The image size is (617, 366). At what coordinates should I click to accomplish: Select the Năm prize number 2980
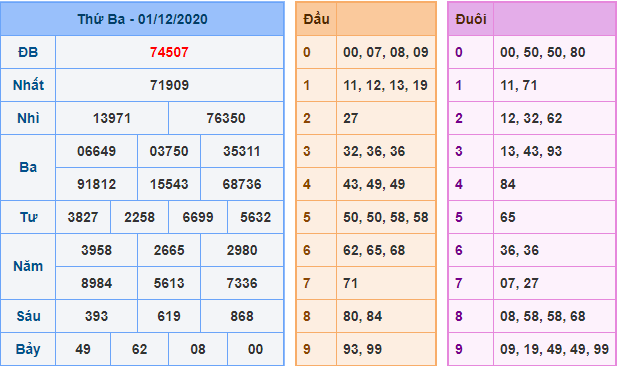(x=242, y=251)
